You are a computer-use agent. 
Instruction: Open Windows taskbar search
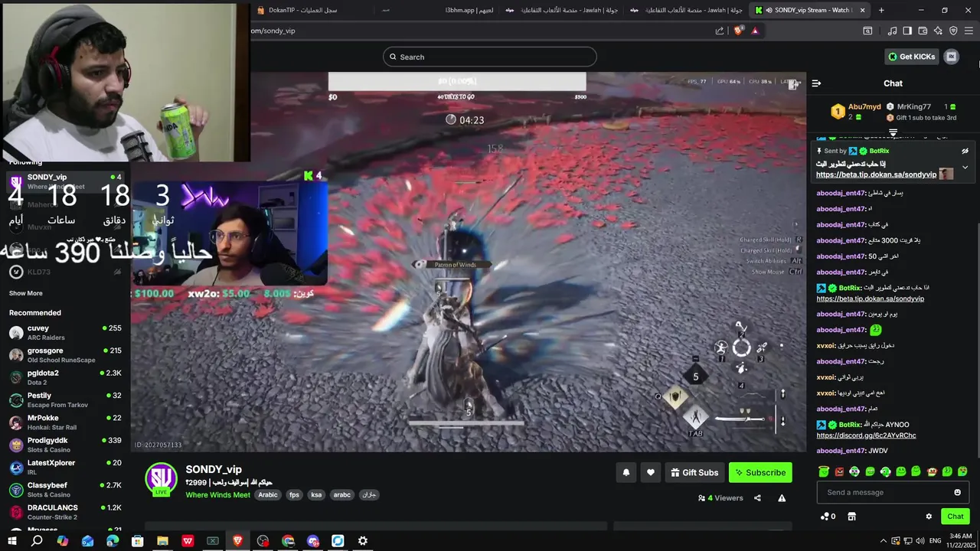pos(37,541)
